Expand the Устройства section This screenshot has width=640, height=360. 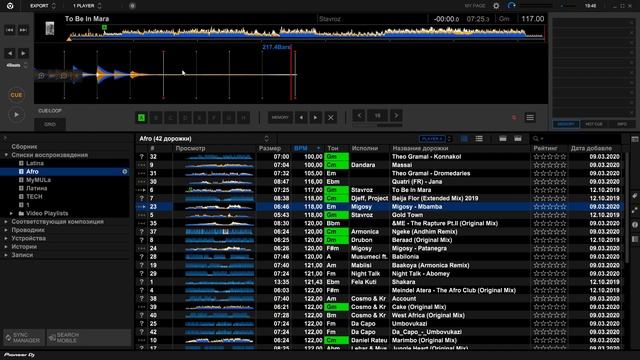click(x=6, y=238)
